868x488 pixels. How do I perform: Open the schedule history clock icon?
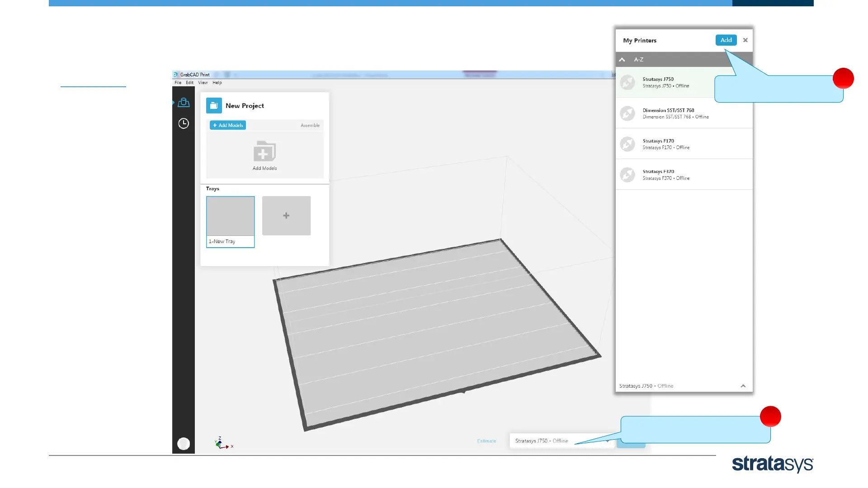(x=184, y=123)
